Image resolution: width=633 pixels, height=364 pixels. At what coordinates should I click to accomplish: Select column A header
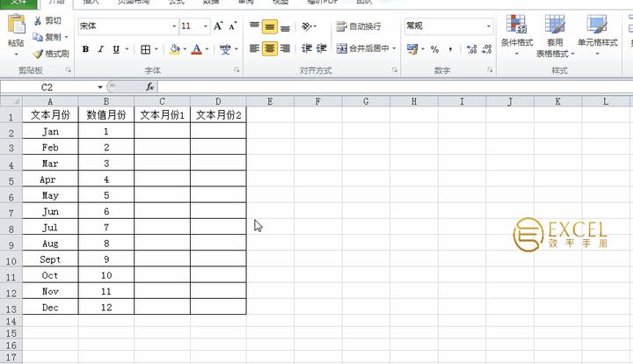[50, 101]
